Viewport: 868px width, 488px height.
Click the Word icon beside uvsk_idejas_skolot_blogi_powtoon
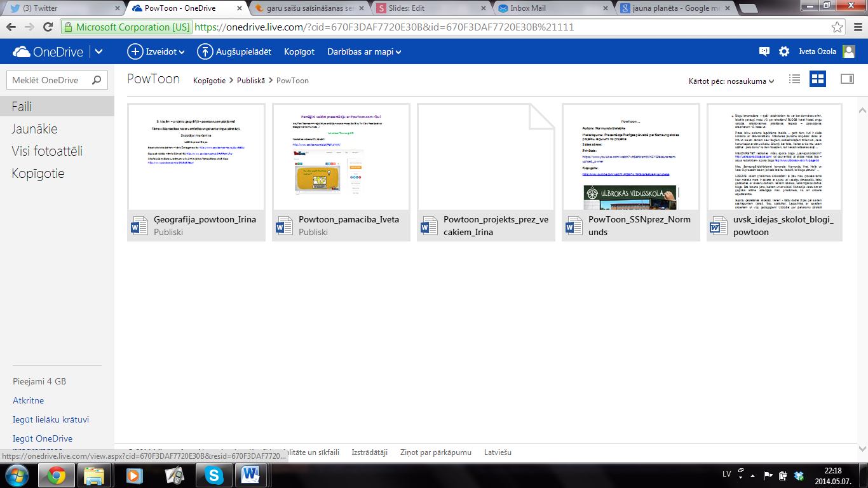pos(718,226)
